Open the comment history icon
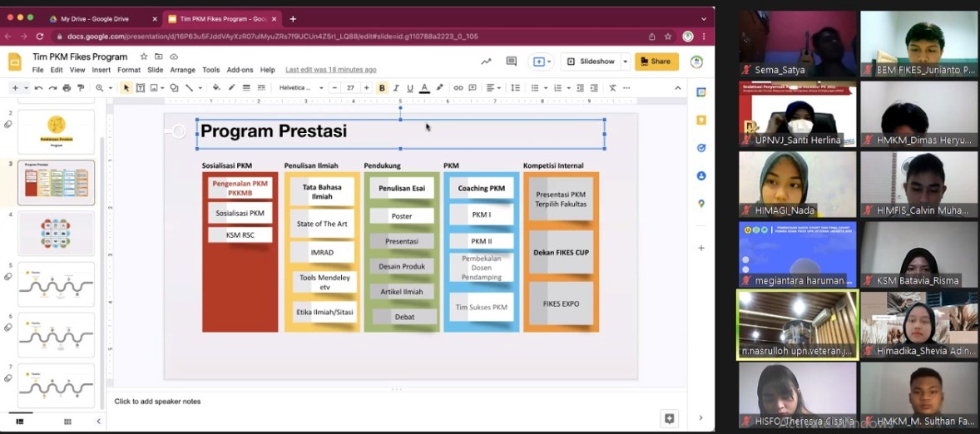The width and height of the screenshot is (980, 434). click(511, 62)
